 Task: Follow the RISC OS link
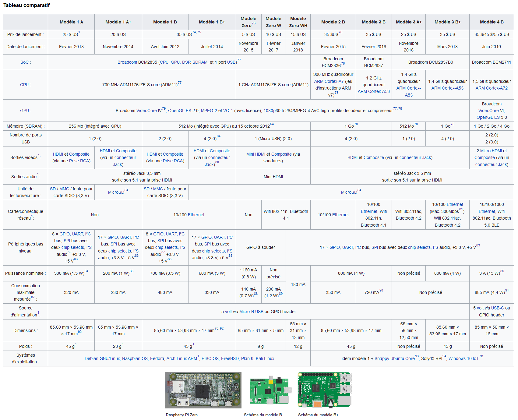[210, 358]
